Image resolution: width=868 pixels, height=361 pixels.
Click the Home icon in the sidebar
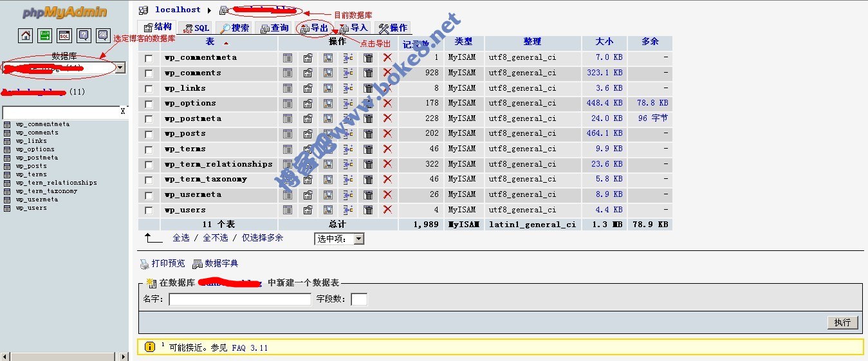(x=26, y=35)
